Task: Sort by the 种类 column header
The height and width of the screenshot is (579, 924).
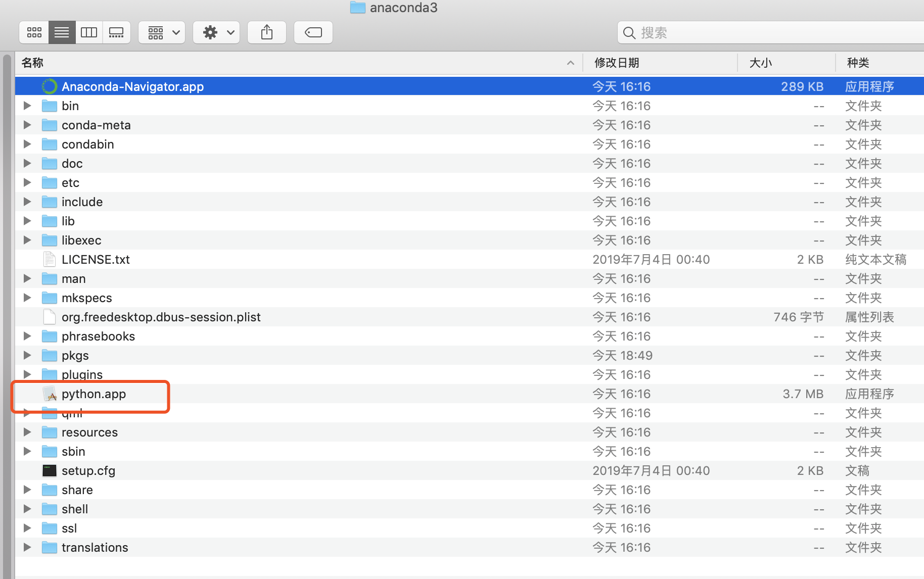Action: pos(880,63)
